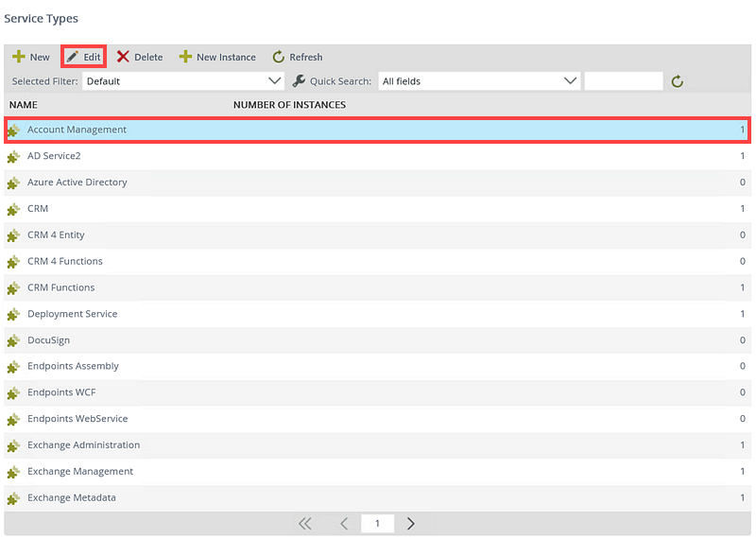Open the Quick Search fields dropdown
Viewport: 756px width, 539px height.
click(479, 81)
